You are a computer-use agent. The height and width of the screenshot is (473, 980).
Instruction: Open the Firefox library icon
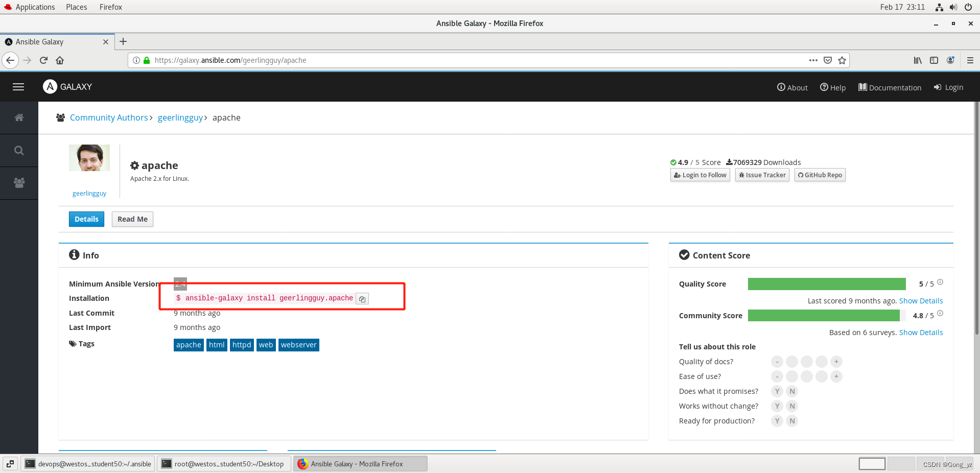coord(918,60)
